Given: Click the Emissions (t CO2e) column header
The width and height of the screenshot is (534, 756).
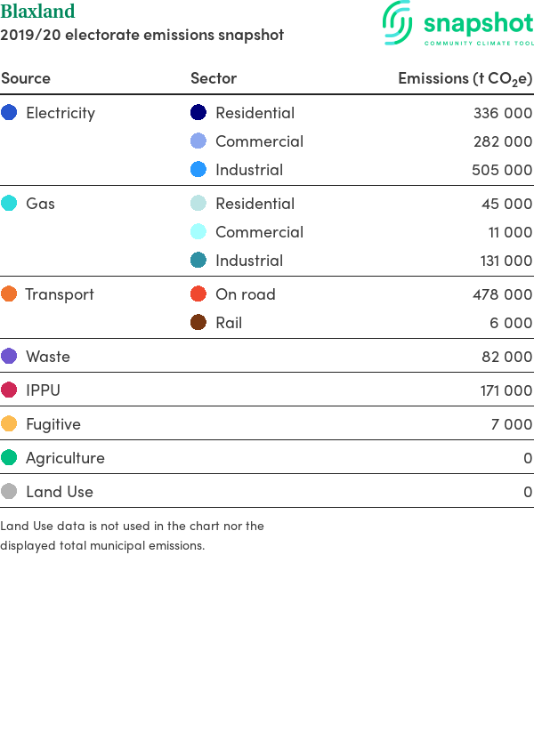Looking at the screenshot, I should coord(465,78).
